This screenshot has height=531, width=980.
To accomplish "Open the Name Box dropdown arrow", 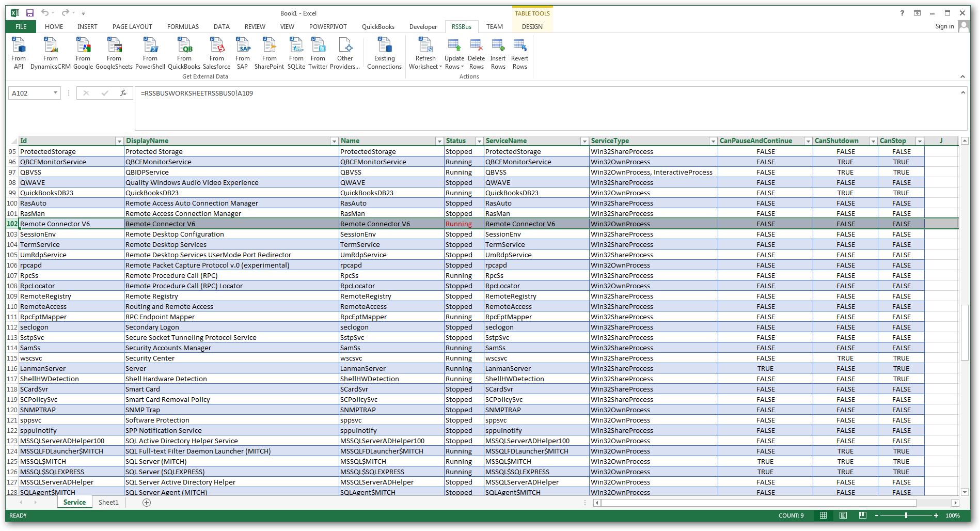I will (x=55, y=93).
